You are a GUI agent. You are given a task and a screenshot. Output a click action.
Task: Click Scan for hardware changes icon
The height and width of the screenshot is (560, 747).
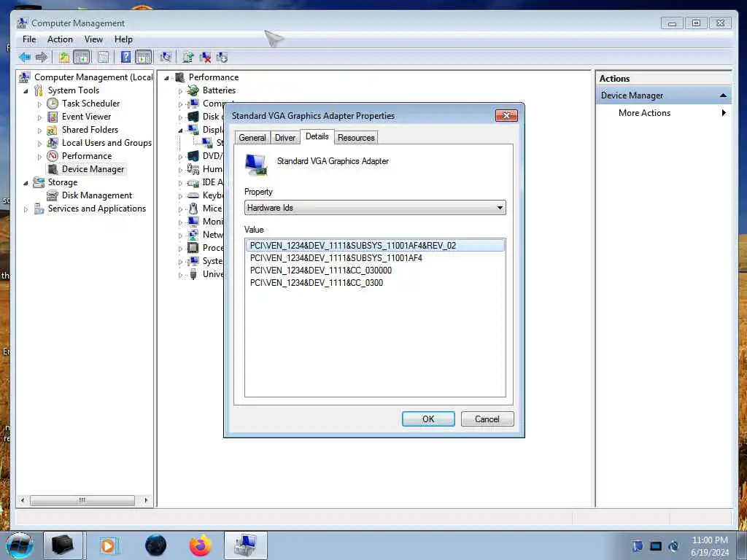(x=166, y=58)
